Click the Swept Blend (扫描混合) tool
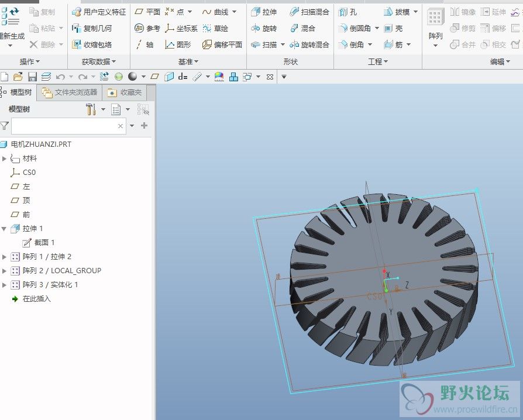Screen dimensions: 523x420 (309, 12)
